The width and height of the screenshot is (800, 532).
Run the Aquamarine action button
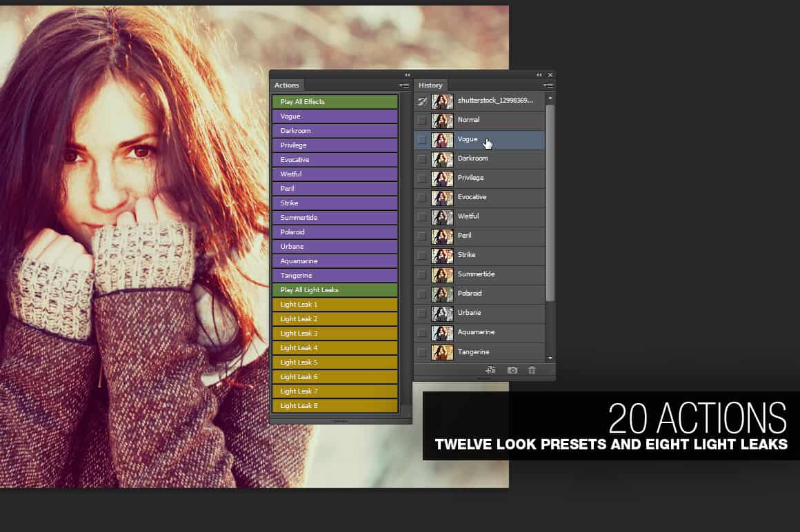click(x=334, y=261)
